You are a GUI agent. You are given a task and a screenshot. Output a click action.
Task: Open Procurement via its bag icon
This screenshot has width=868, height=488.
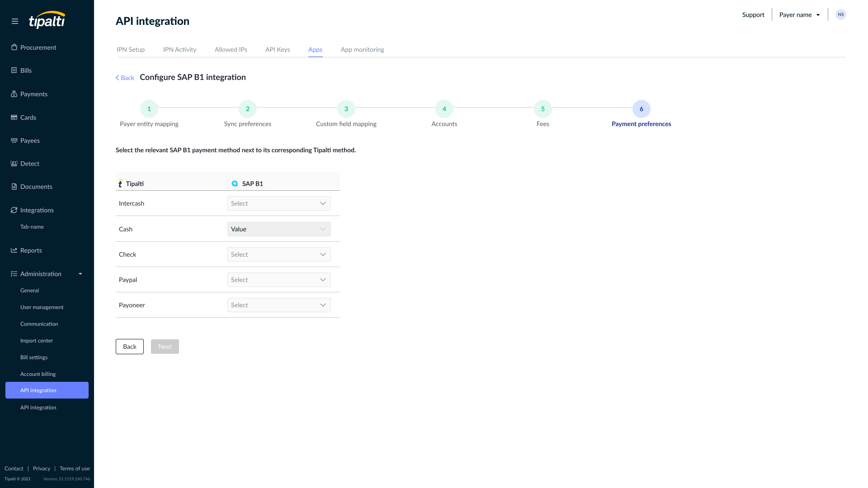click(14, 47)
